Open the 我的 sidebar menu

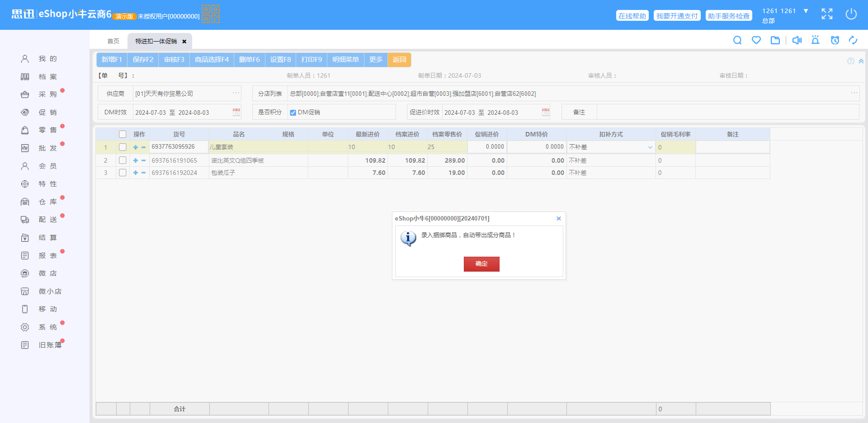click(x=40, y=59)
